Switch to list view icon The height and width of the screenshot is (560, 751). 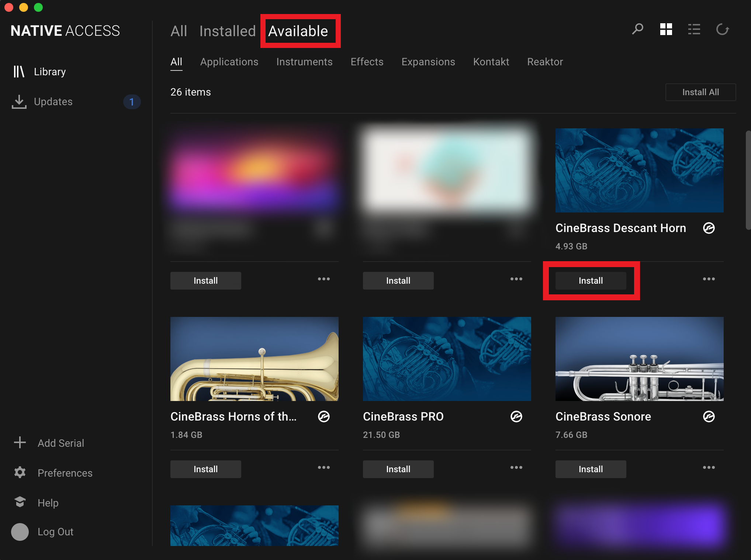click(694, 29)
